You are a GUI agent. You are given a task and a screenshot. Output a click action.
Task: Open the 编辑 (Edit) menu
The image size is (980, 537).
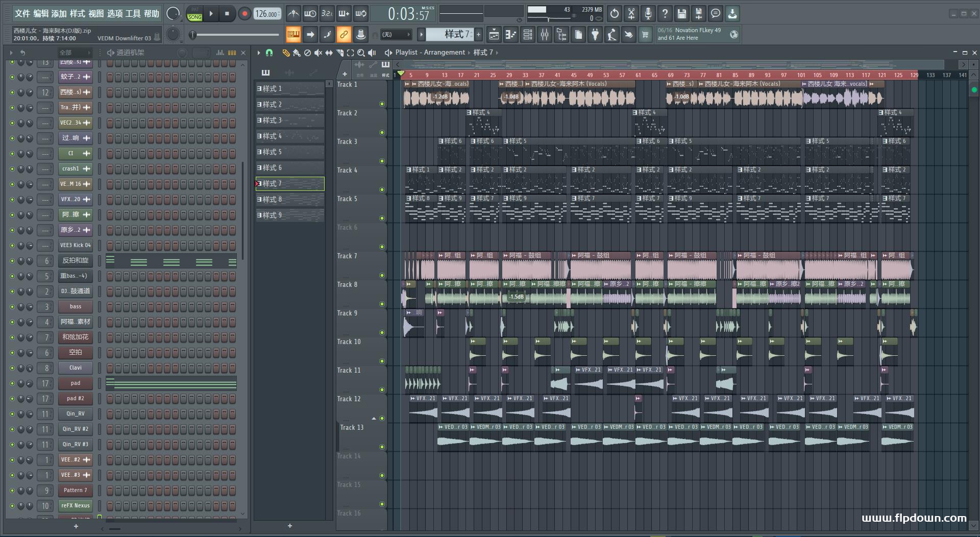tap(41, 14)
